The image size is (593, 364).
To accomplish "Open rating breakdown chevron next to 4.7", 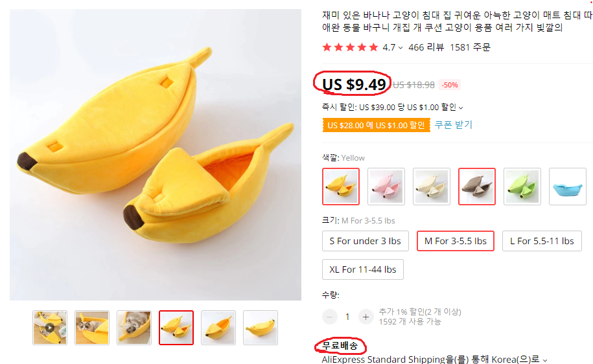I will 401,48.
